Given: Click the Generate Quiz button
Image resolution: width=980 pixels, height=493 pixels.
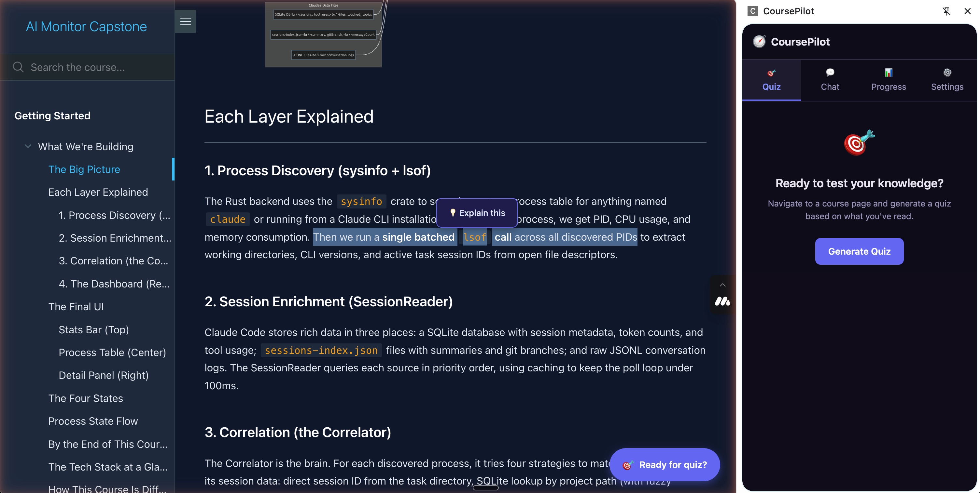Looking at the screenshot, I should pyautogui.click(x=859, y=251).
